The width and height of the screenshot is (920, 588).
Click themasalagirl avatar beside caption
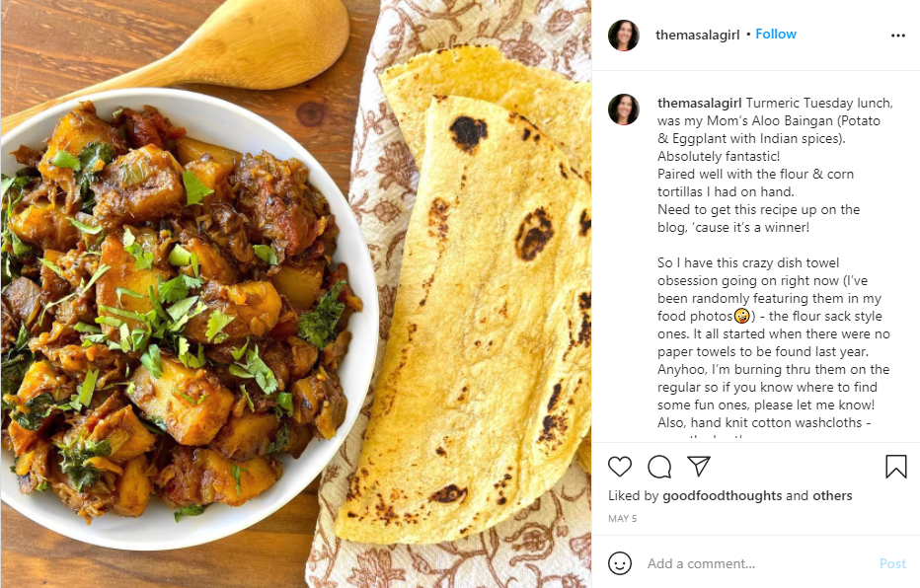[624, 110]
